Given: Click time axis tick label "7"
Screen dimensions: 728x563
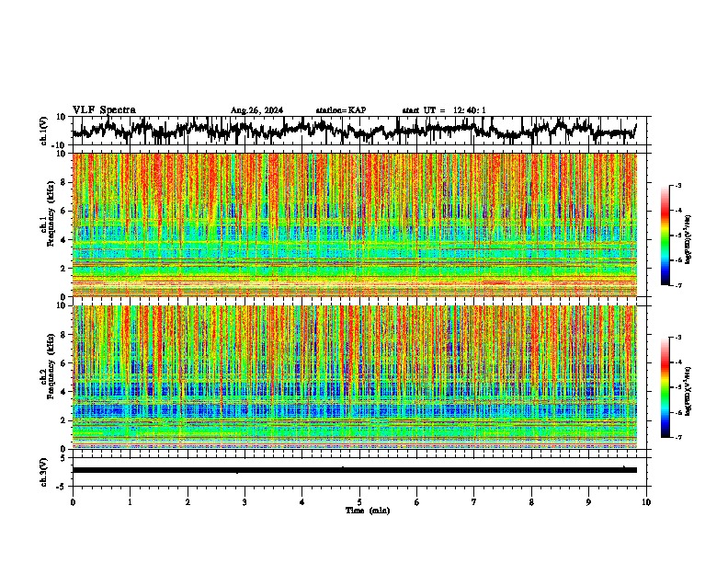Looking at the screenshot, I should click(x=474, y=502).
